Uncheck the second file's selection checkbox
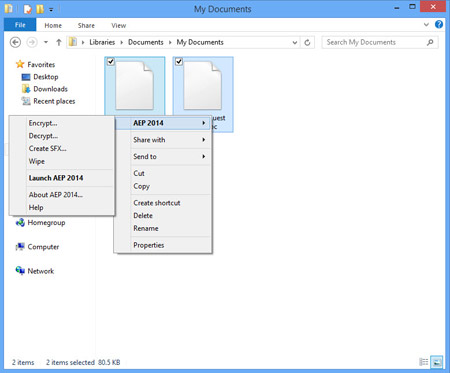The height and width of the screenshot is (373, 450). click(x=179, y=62)
